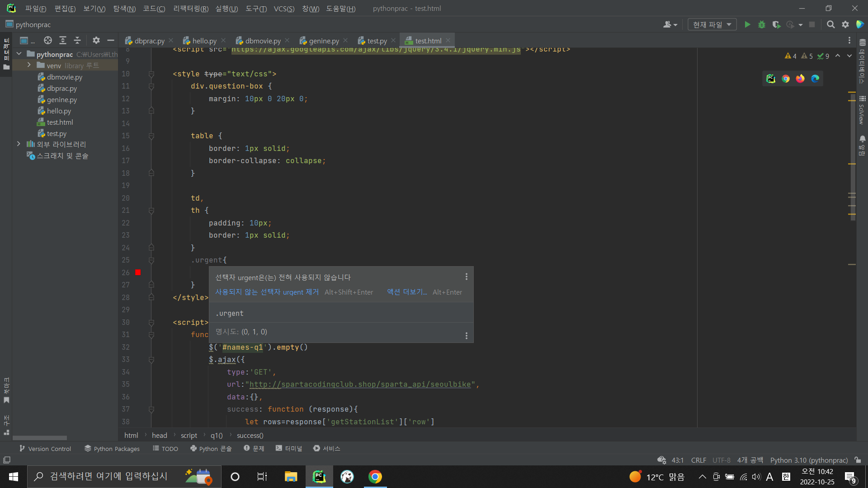Click red color swatch on line 26 gutter
868x488 pixels.
[x=138, y=272]
